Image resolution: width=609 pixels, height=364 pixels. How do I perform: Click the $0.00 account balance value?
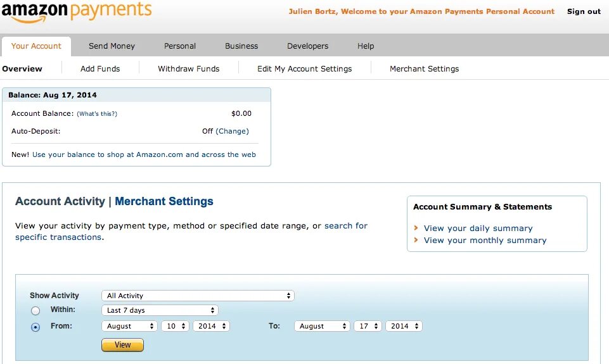pos(241,113)
